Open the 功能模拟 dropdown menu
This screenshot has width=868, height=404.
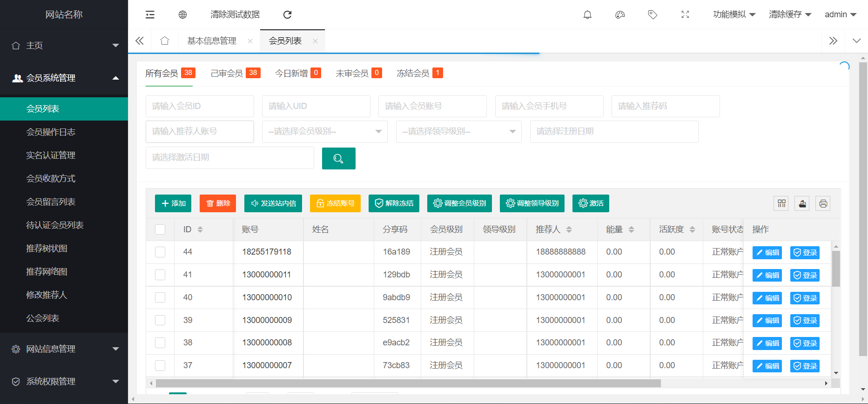tap(734, 14)
